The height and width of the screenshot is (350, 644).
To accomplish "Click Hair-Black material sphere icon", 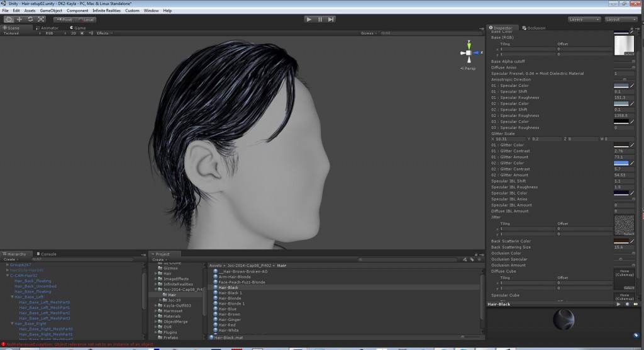I will [215, 288].
